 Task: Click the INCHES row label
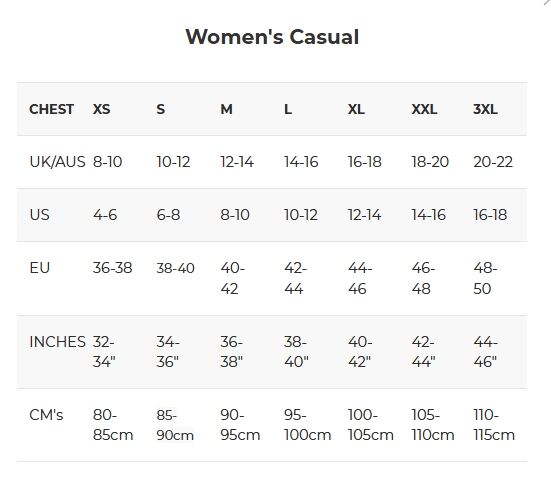coord(58,342)
